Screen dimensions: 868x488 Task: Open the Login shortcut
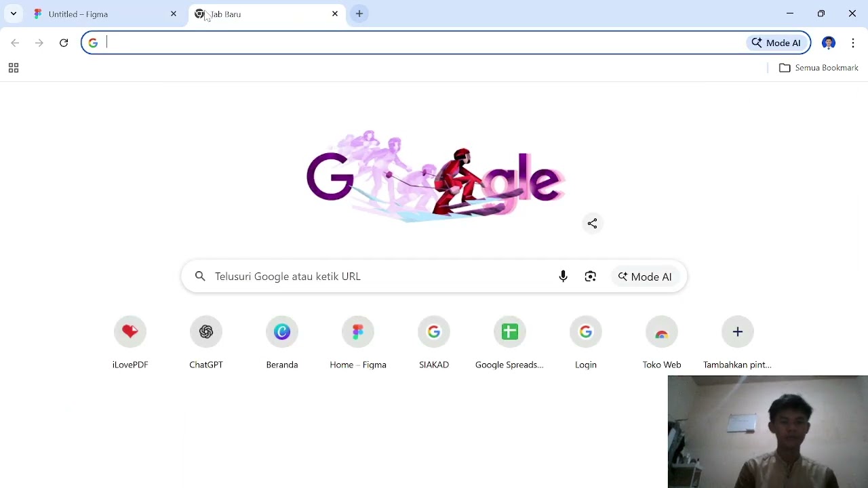tap(586, 343)
